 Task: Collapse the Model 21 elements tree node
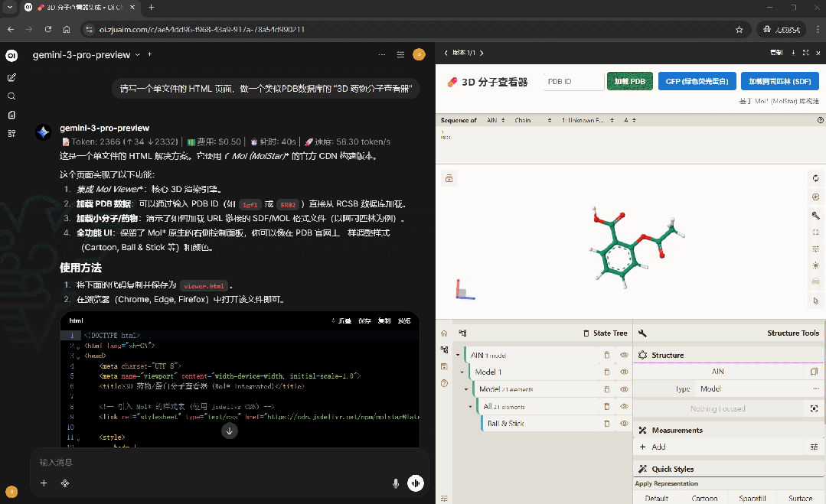(466, 389)
